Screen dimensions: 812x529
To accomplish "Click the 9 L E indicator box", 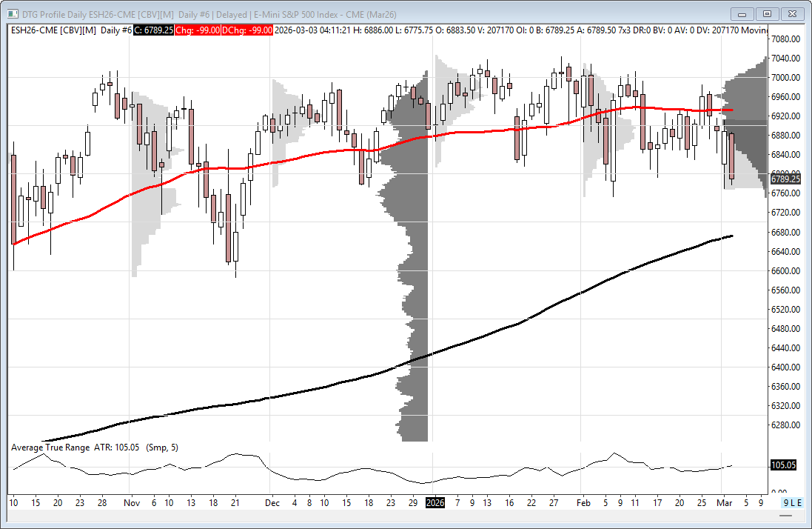I will tap(791, 502).
